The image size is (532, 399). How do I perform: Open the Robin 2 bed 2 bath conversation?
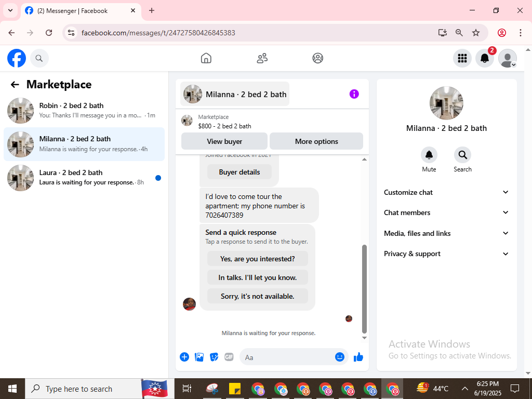(84, 111)
